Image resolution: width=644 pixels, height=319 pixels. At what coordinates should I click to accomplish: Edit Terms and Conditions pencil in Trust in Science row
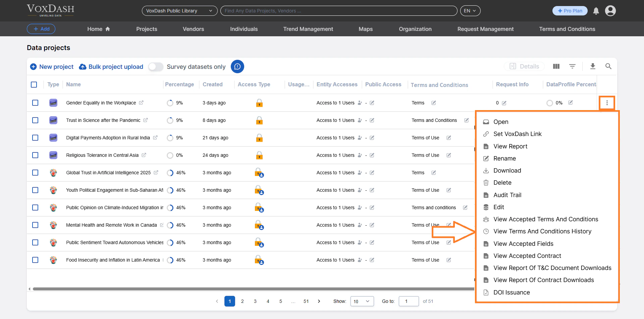coord(467,120)
